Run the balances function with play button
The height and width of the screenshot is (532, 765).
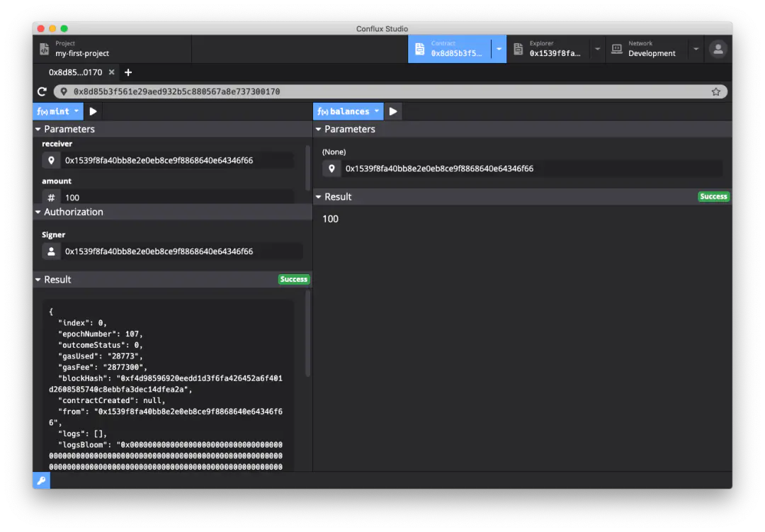(x=392, y=111)
